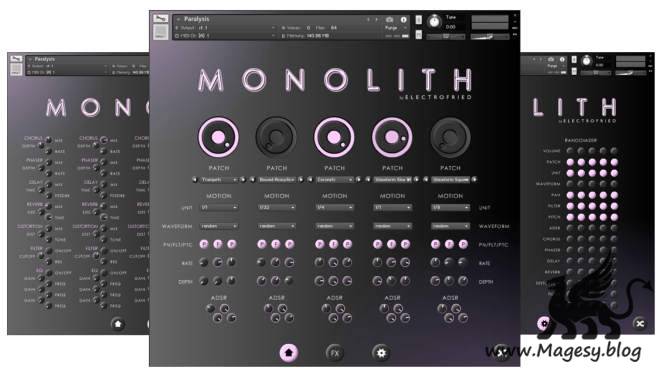Select next patch arrow for first column
Screen dimensions: 660x368
pos(243,180)
